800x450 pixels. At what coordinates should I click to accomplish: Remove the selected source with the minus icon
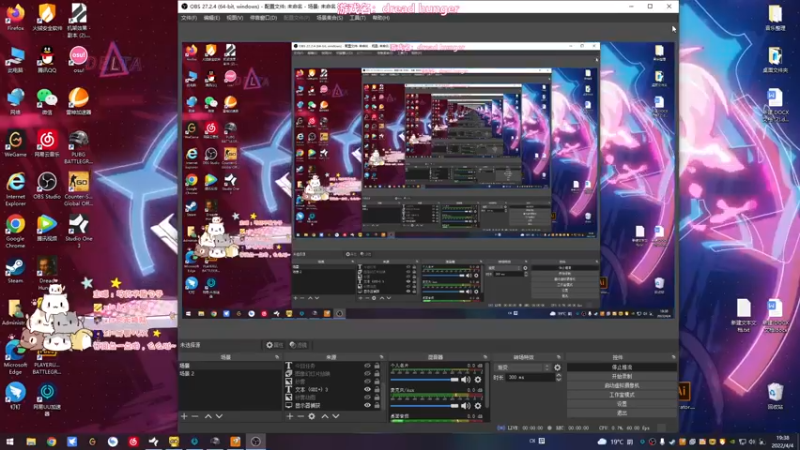pos(301,416)
